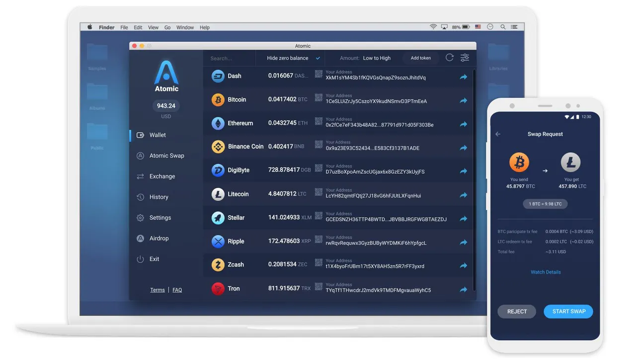Click the wallet list scrollbar

click(474, 179)
